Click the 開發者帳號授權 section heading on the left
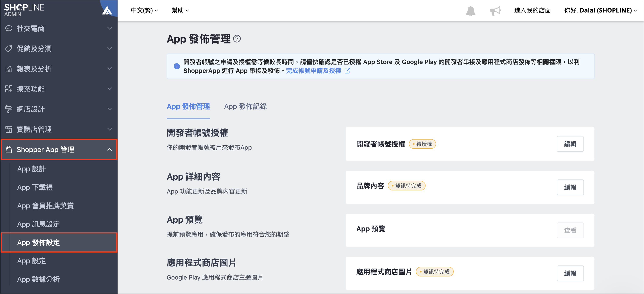Image resolution: width=644 pixels, height=294 pixels. (197, 133)
